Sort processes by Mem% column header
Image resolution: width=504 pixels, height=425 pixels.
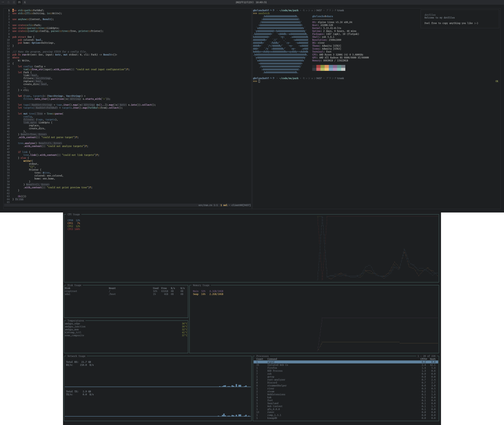(433, 359)
